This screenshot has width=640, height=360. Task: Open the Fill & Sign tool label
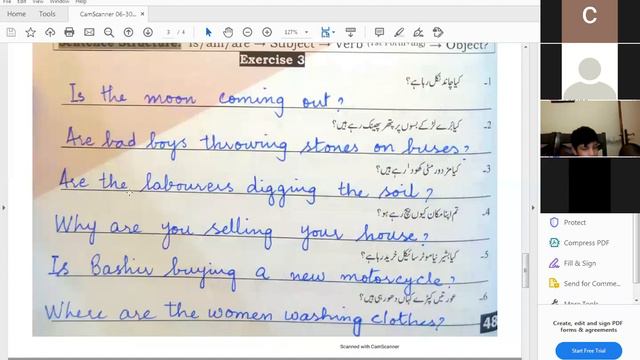coord(580,263)
